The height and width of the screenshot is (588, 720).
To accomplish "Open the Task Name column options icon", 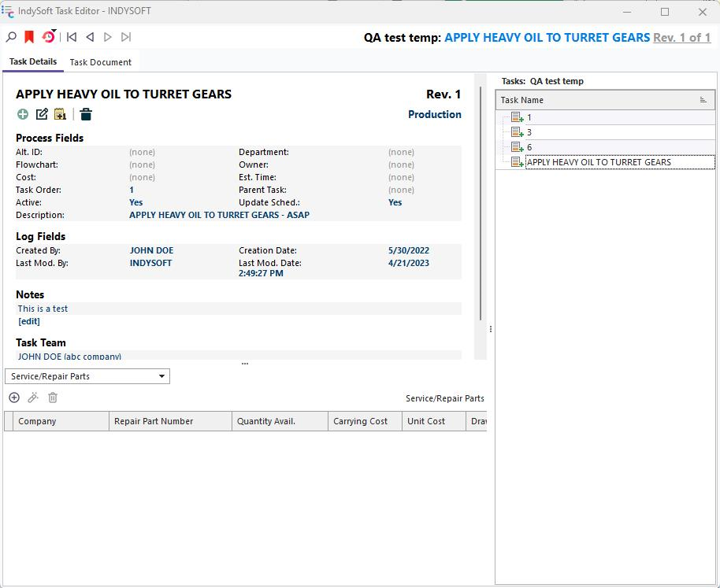I will 703,100.
